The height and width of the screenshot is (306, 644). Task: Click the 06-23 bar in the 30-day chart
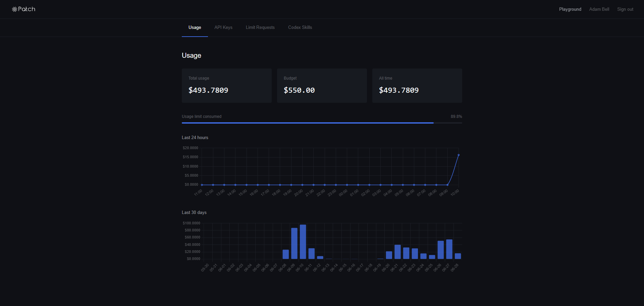click(x=415, y=254)
